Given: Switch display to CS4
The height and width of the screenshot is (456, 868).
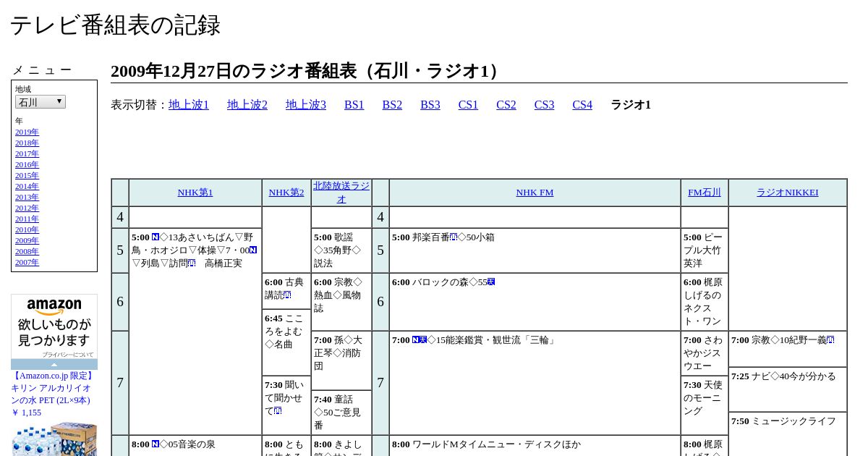Looking at the screenshot, I should (582, 105).
